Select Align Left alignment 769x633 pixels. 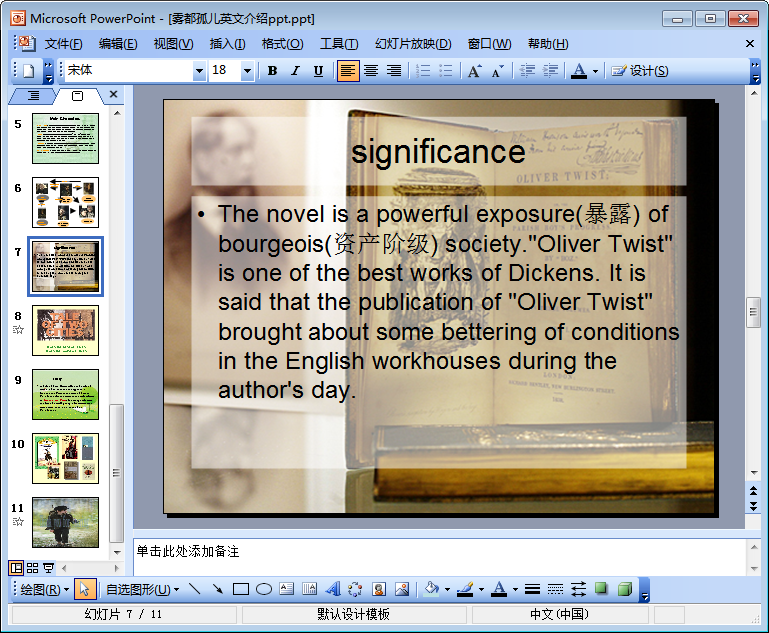(348, 71)
